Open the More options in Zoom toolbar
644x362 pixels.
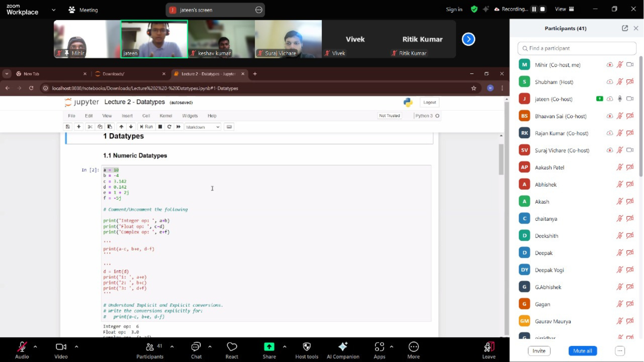(414, 350)
